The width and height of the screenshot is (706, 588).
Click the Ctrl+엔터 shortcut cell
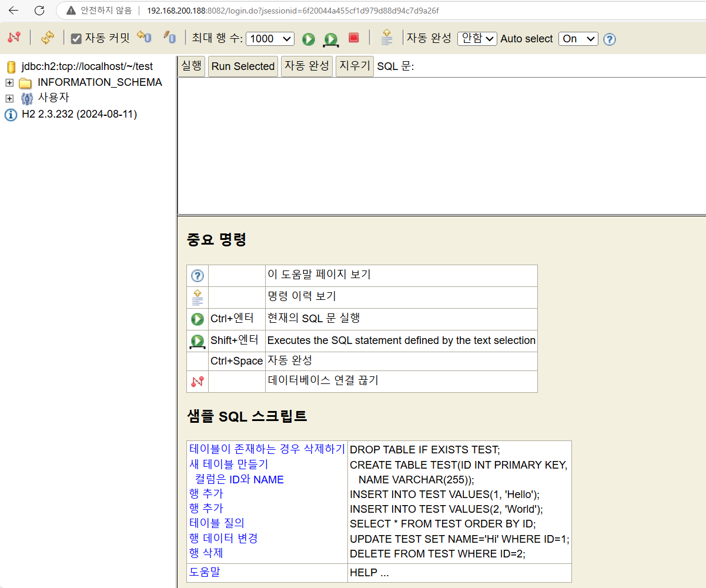237,319
